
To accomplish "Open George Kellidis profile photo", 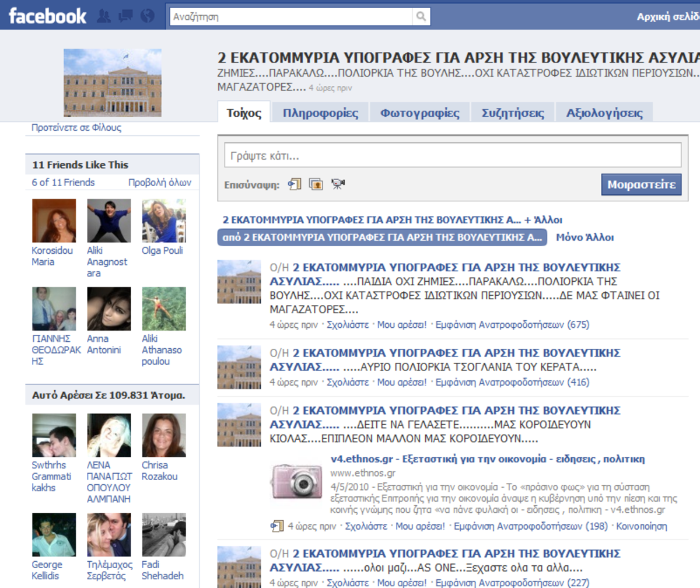I will tap(54, 534).
